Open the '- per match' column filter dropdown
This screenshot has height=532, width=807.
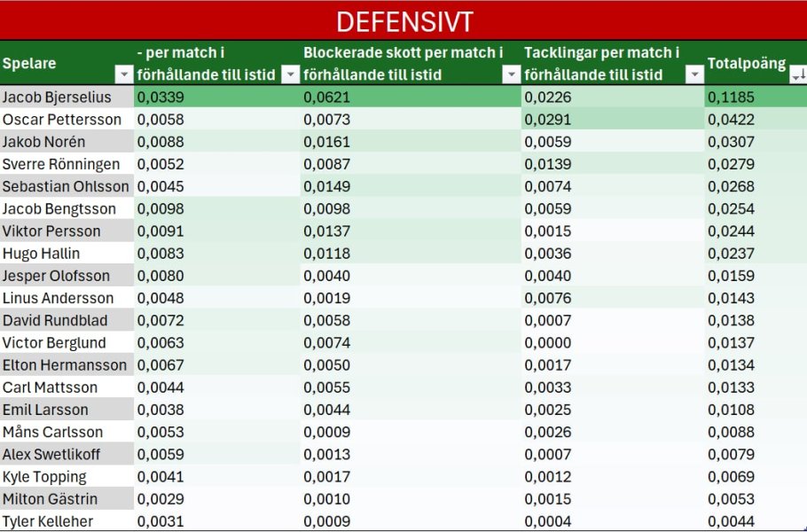coord(290,75)
